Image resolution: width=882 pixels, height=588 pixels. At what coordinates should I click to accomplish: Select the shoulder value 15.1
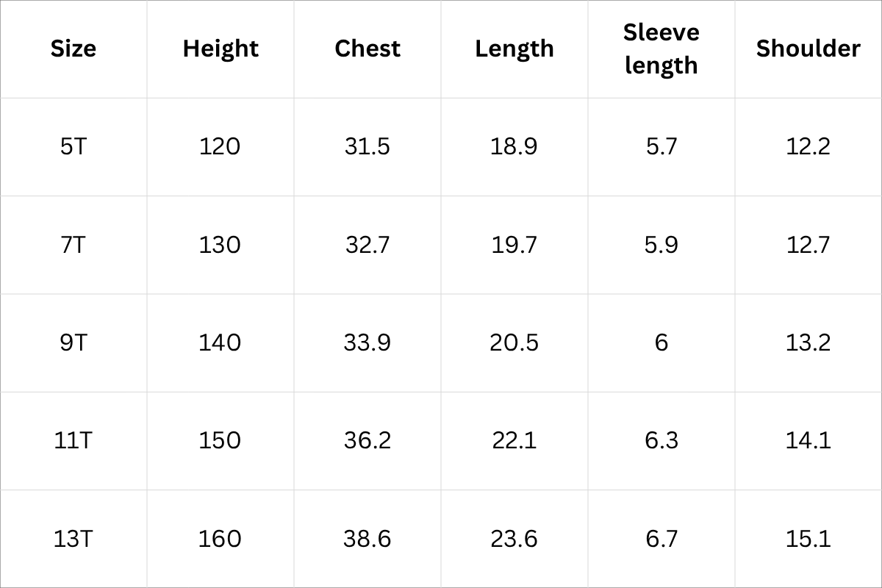tap(808, 539)
